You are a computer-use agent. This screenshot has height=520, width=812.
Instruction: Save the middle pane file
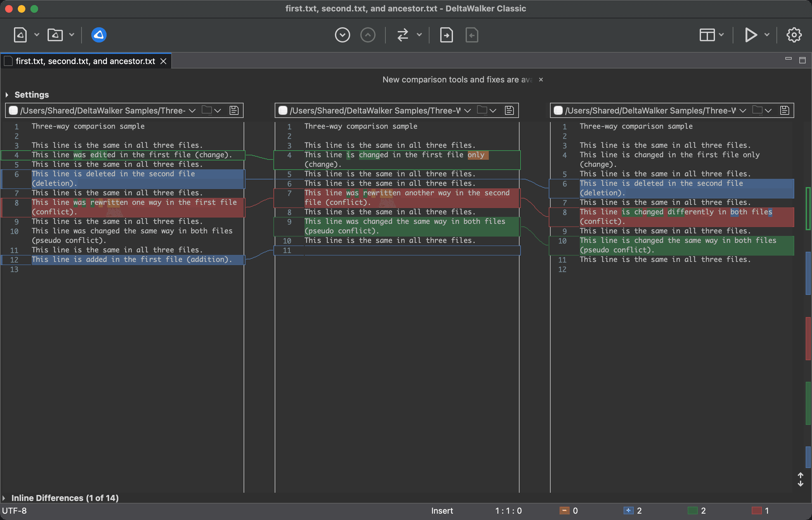(x=509, y=110)
